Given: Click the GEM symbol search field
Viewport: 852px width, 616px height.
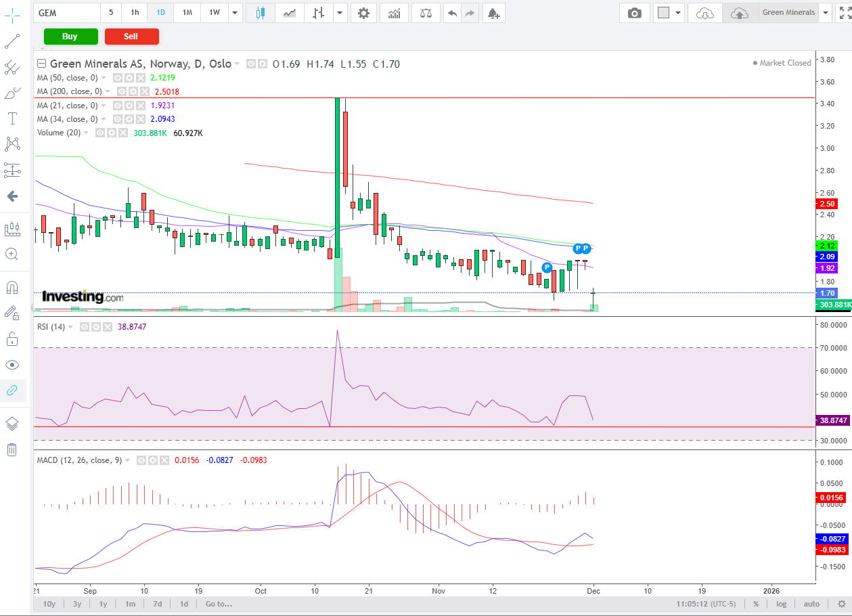Looking at the screenshot, I should click(66, 13).
